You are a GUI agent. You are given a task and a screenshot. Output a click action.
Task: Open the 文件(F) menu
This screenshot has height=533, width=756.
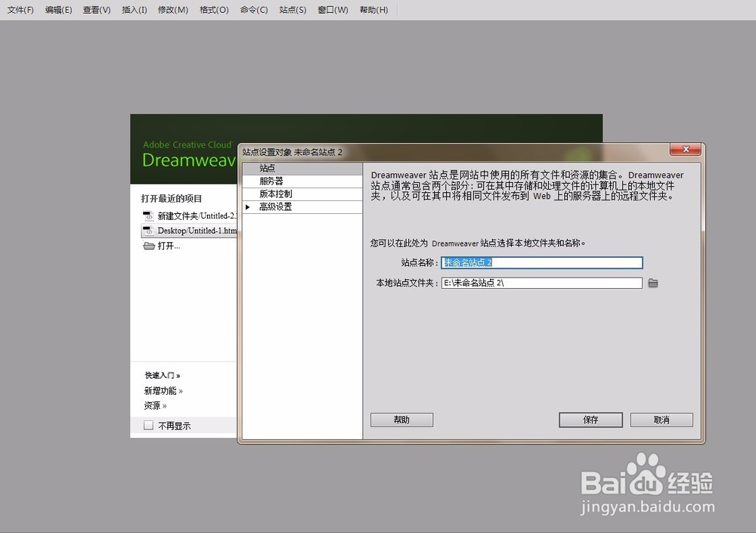[20, 10]
